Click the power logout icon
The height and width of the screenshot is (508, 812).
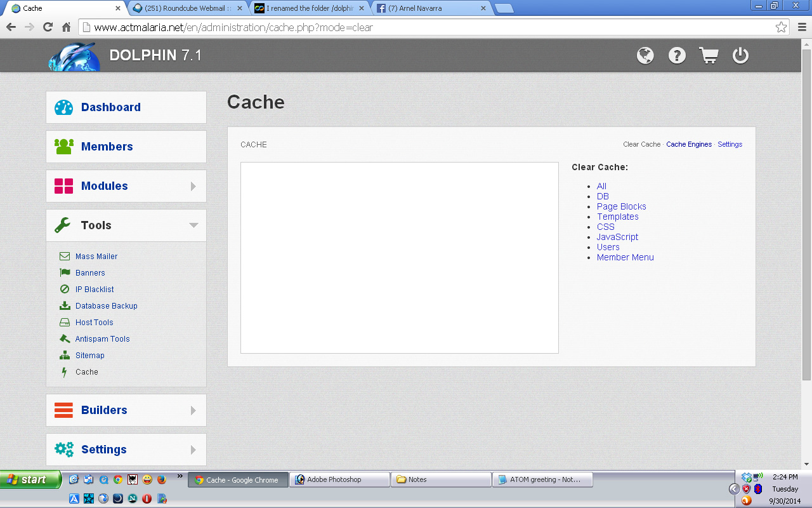pos(740,55)
